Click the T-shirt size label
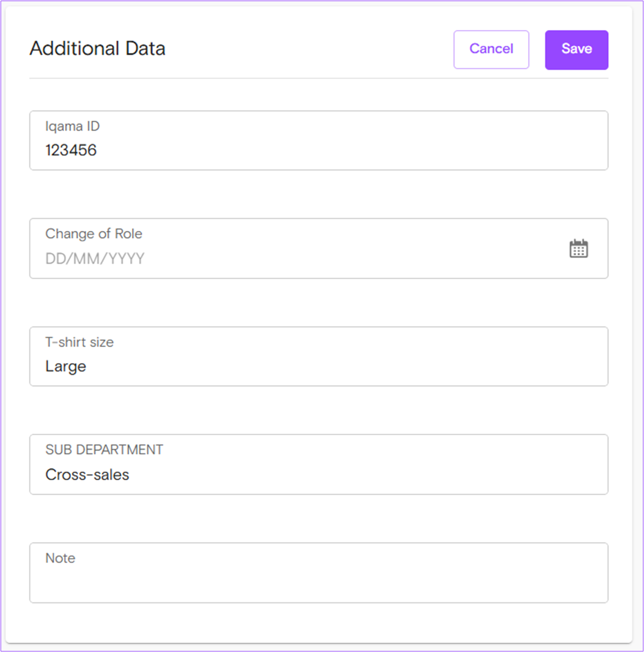644x652 pixels. point(80,342)
